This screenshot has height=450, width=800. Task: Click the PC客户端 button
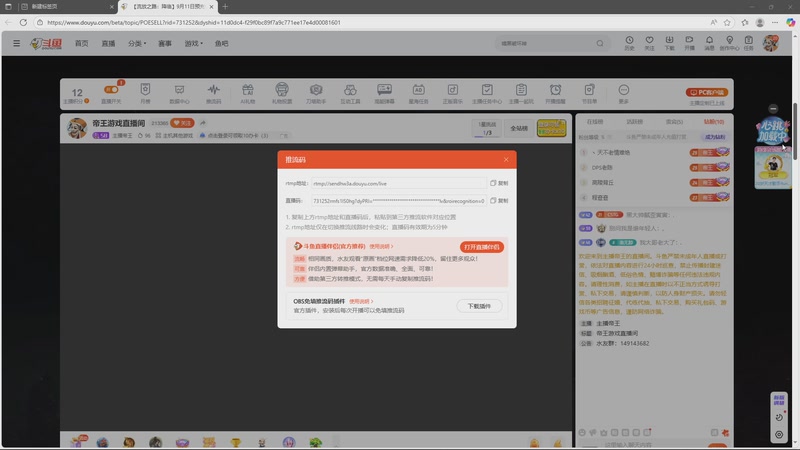[707, 92]
